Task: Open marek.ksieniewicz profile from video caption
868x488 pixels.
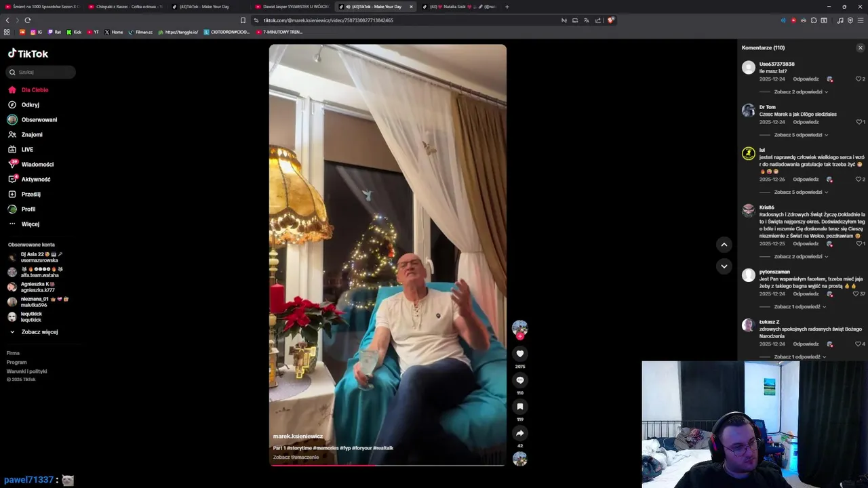Action: 298,436
